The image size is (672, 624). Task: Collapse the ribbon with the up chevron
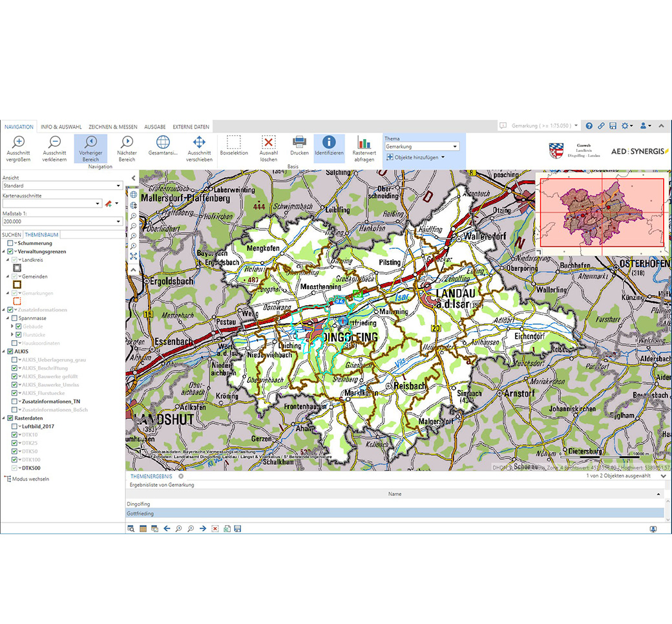coord(661,125)
